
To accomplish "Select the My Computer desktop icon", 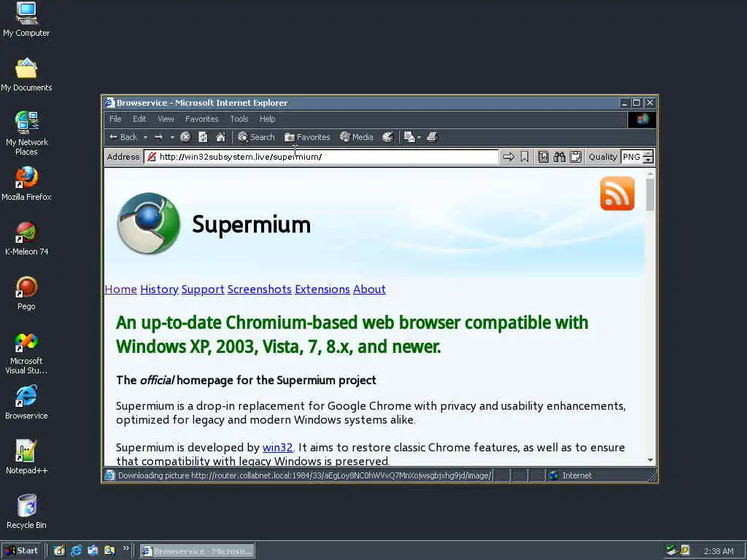I will pyautogui.click(x=26, y=20).
